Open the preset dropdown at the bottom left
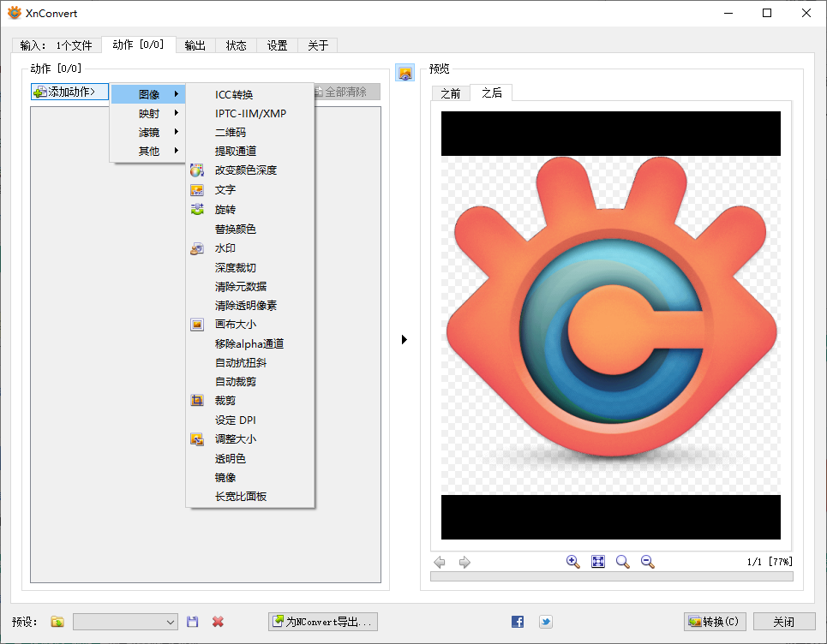Viewport: 827px width, 644px height. tap(125, 622)
